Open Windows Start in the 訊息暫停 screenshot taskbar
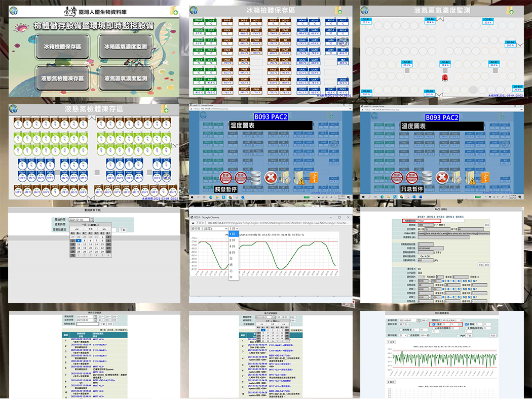 point(363,196)
